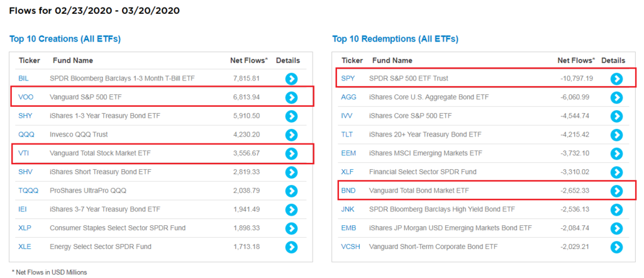
Task: Click the XLF ticker link
Action: 347,172
